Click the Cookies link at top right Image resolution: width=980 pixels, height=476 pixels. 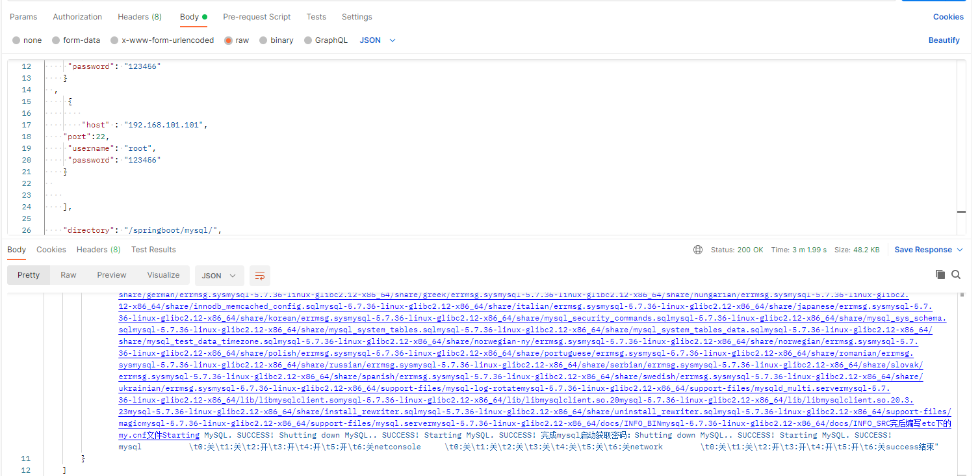[948, 17]
